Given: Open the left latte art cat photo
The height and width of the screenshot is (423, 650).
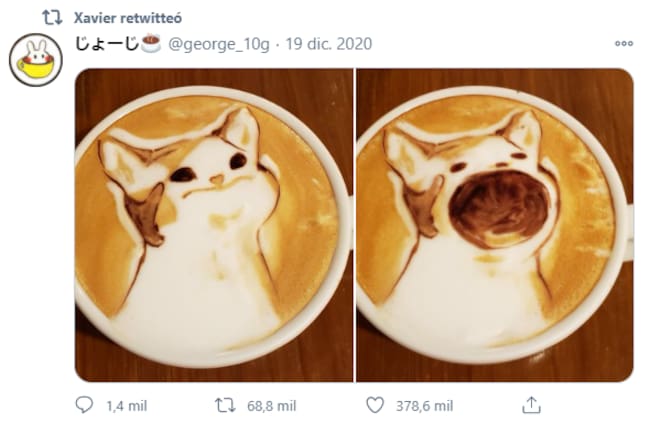Looking at the screenshot, I should click(x=214, y=225).
